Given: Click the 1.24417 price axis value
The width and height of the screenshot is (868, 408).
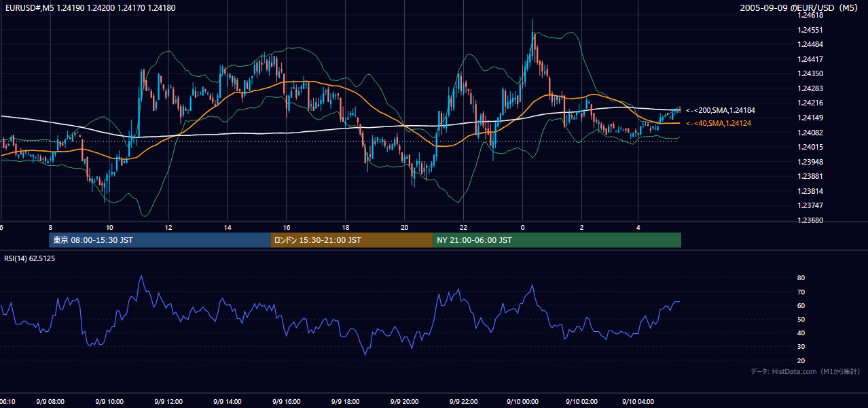Looking at the screenshot, I should coord(810,59).
